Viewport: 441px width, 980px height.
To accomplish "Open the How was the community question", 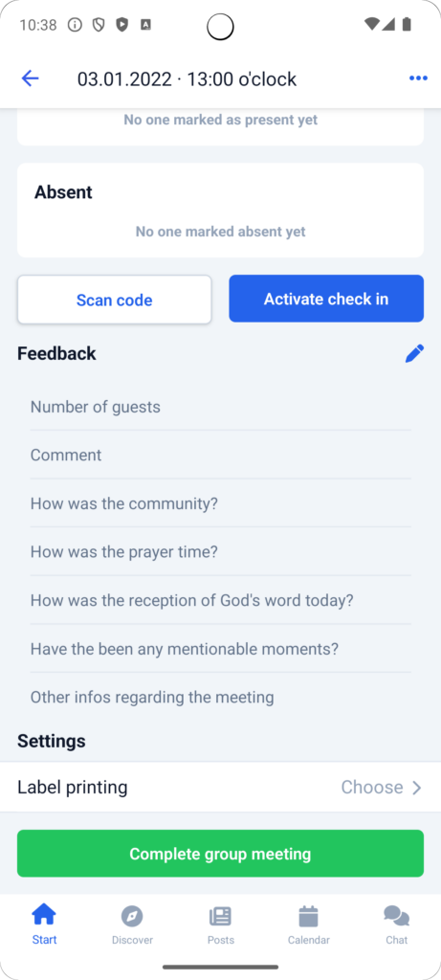I will tap(220, 503).
